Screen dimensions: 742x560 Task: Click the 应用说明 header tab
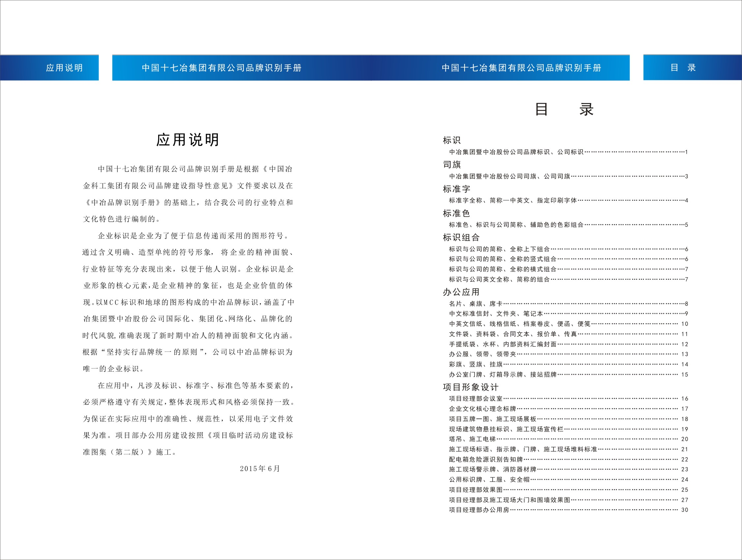coord(49,68)
